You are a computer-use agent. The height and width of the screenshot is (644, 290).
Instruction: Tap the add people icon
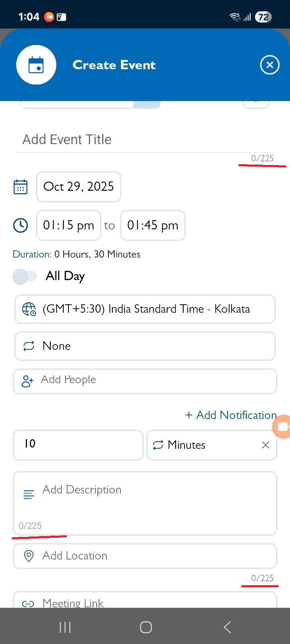click(27, 381)
